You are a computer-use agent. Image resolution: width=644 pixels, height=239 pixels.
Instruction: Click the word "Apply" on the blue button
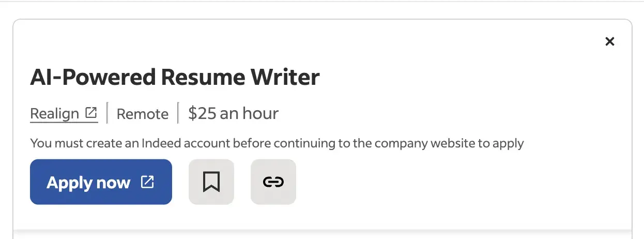coord(69,183)
